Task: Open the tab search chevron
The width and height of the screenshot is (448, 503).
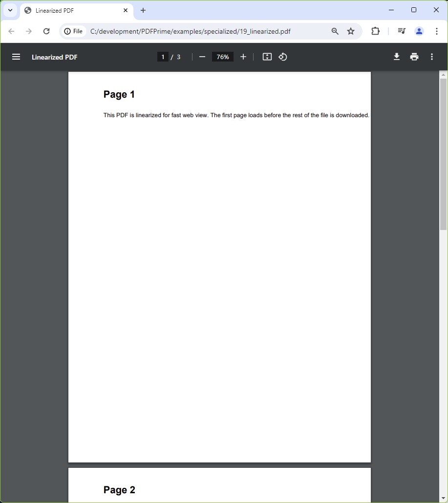Action: point(10,10)
